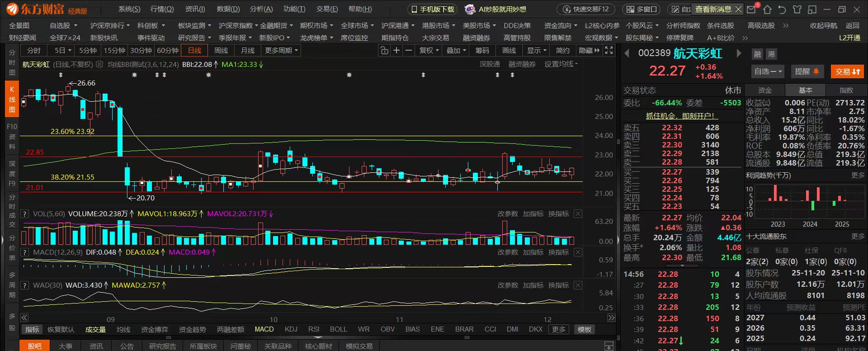This screenshot has height=351, width=868.
Task: Open the mail inbox envelope icon
Action: pyautogui.click(x=752, y=9)
